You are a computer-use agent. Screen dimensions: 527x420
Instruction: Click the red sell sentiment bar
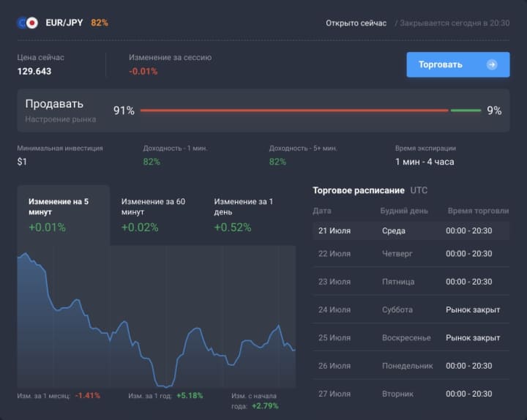294,110
